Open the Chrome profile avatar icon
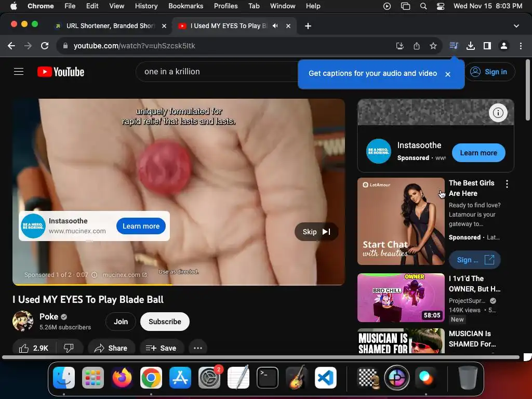This screenshot has height=399, width=532. click(x=504, y=46)
